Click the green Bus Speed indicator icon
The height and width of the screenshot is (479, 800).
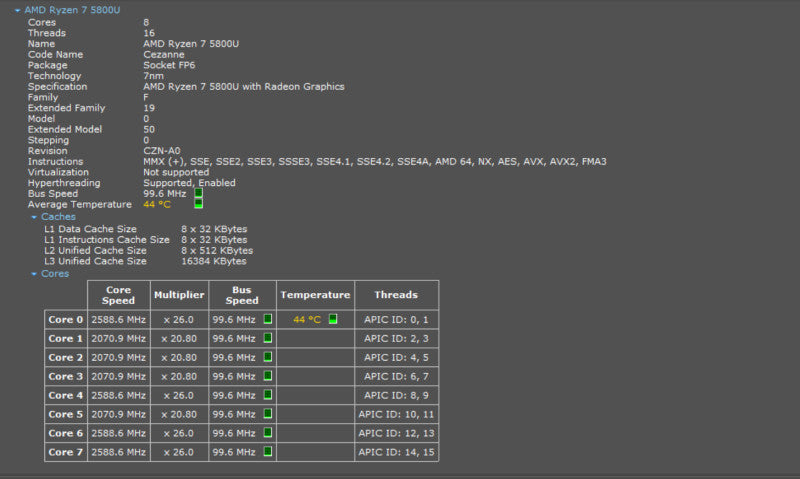tap(198, 193)
